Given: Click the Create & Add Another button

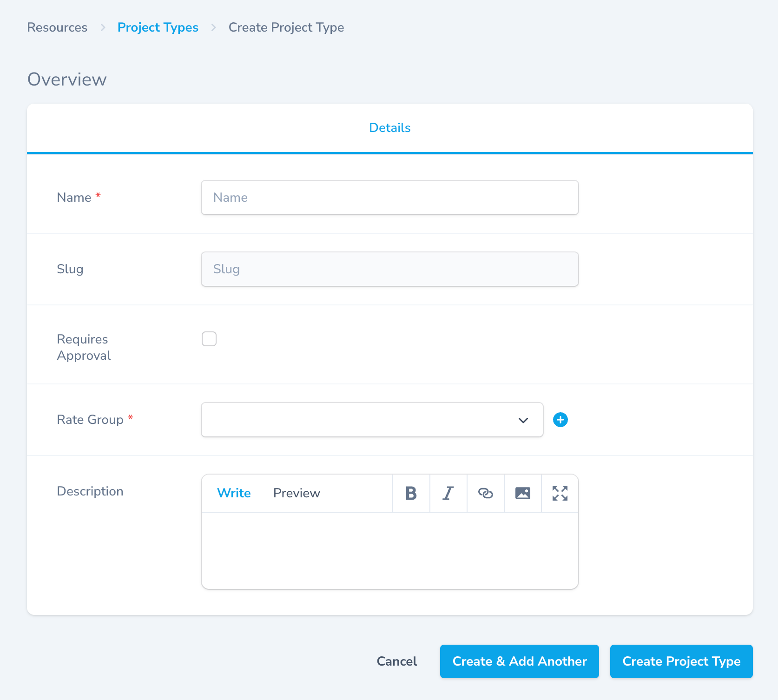Looking at the screenshot, I should pyautogui.click(x=519, y=661).
